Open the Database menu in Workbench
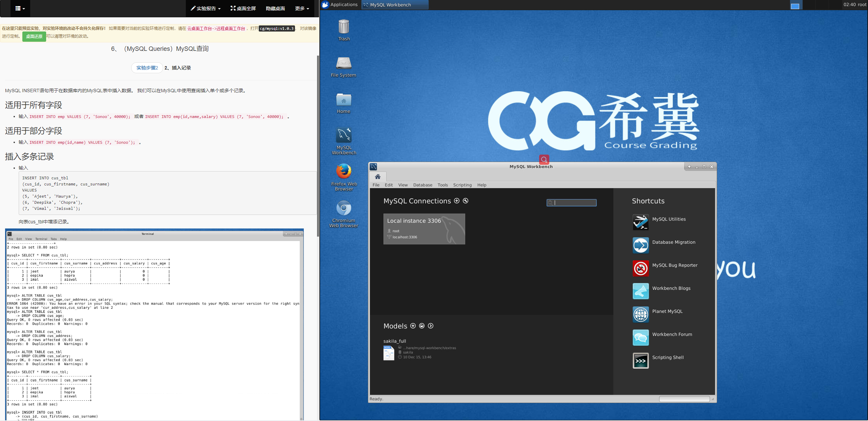The height and width of the screenshot is (421, 868). pos(422,185)
